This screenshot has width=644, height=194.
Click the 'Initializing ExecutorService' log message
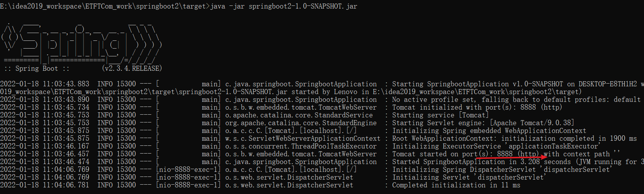(x=447, y=146)
